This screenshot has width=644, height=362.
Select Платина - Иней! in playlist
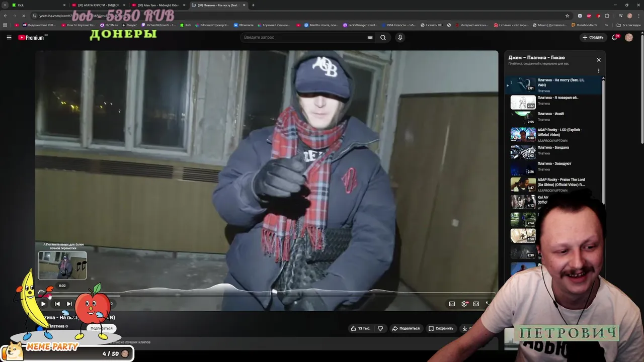tap(553, 117)
